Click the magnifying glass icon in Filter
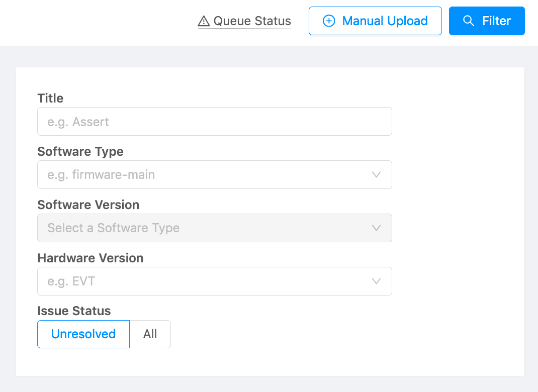The image size is (538, 392). (x=469, y=21)
